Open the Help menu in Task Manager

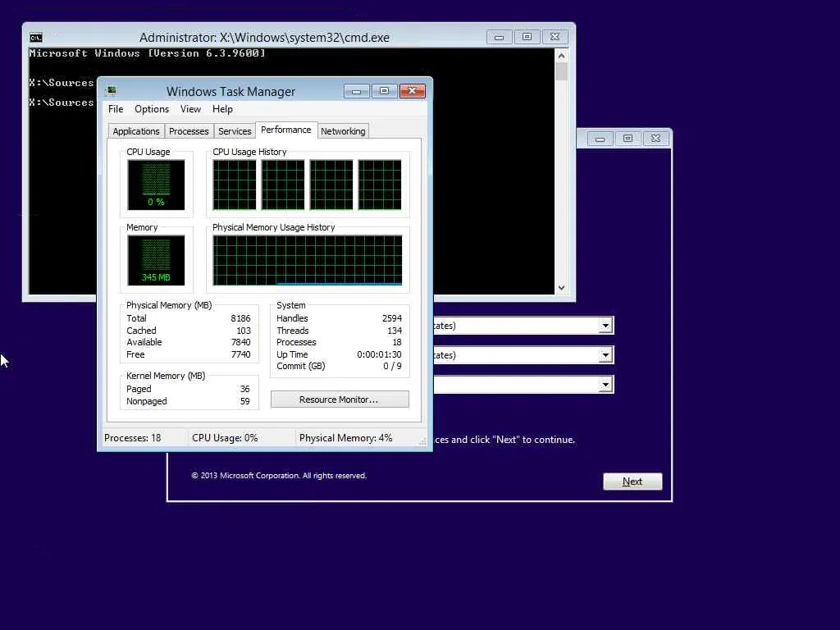coord(222,109)
